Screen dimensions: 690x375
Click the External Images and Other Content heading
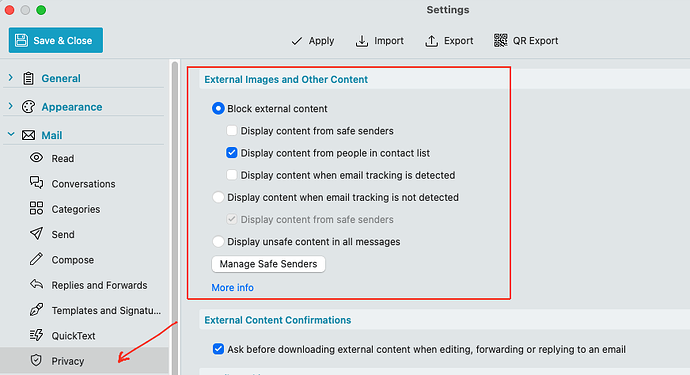click(286, 79)
